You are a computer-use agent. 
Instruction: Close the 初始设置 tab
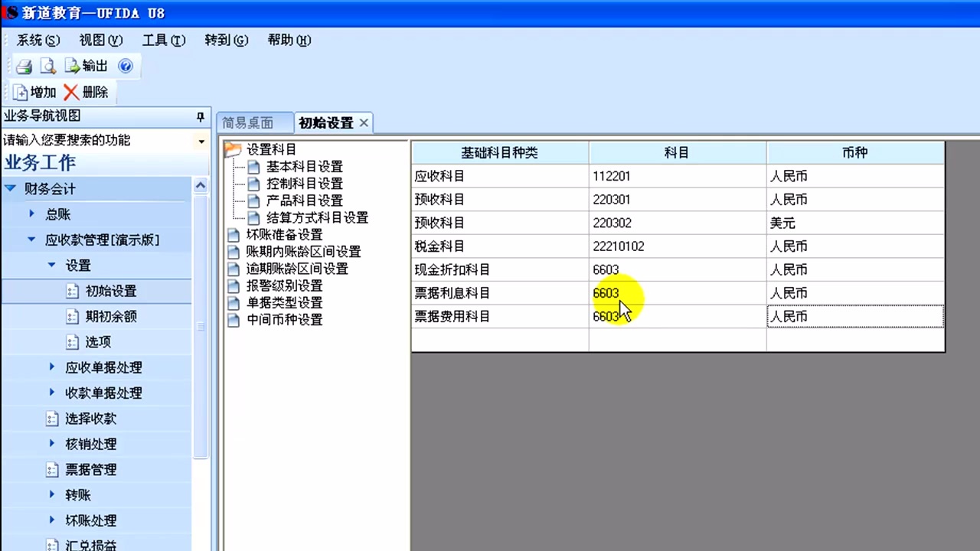pos(364,122)
